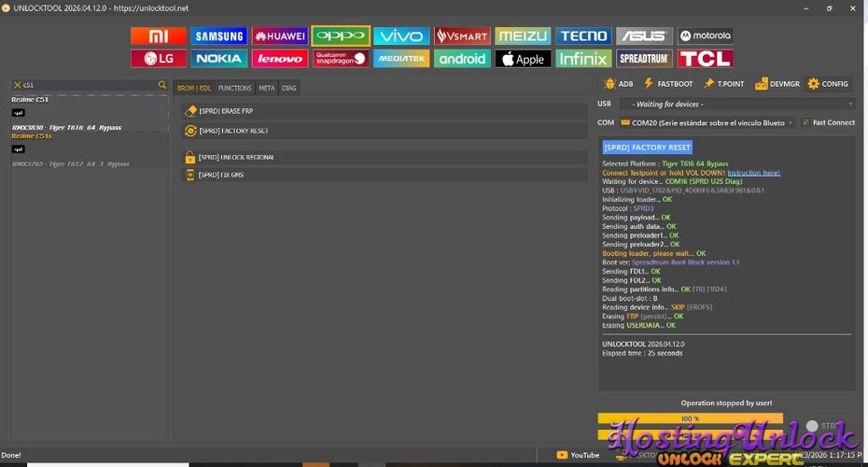This screenshot has height=467, width=868.
Task: Choose the Spreadtrum chipset tile
Action: coord(644,59)
